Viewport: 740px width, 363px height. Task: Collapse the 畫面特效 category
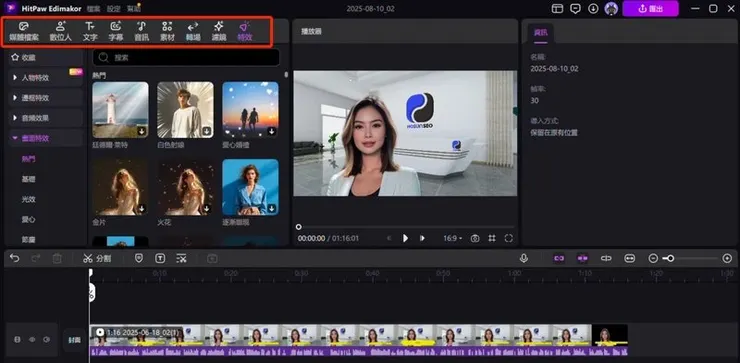tap(45, 138)
